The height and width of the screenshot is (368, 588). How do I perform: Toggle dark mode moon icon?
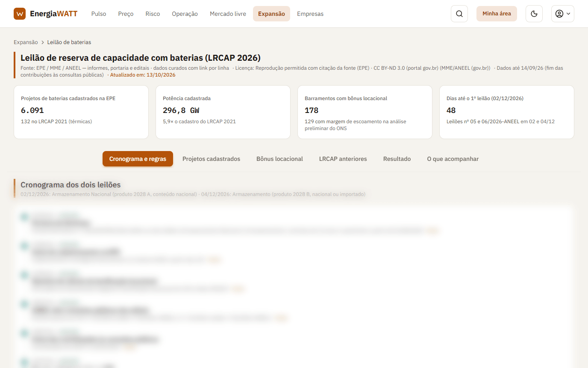coord(534,14)
